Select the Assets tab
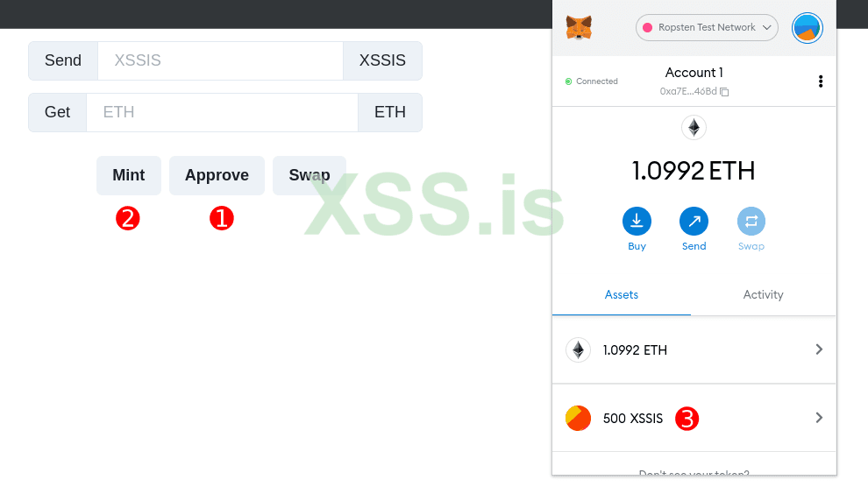Image resolution: width=868 pixels, height=494 pixels. (621, 295)
